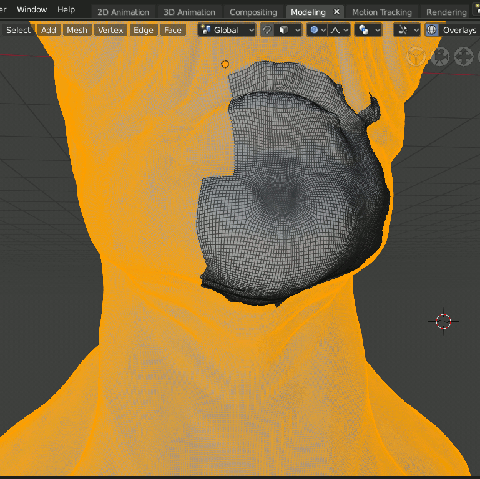Open the proportional falloff curve dropdown
480x479 pixels.
tap(339, 30)
